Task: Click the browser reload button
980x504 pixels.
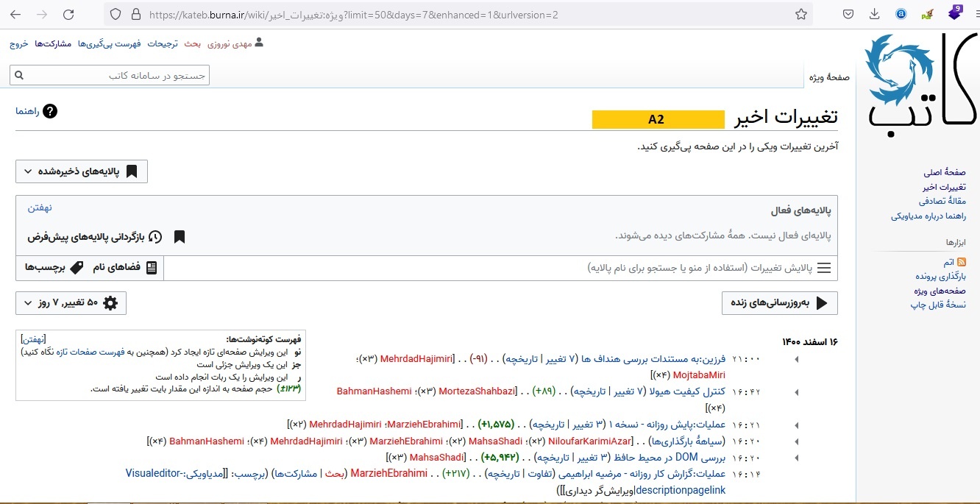Action: click(x=68, y=14)
